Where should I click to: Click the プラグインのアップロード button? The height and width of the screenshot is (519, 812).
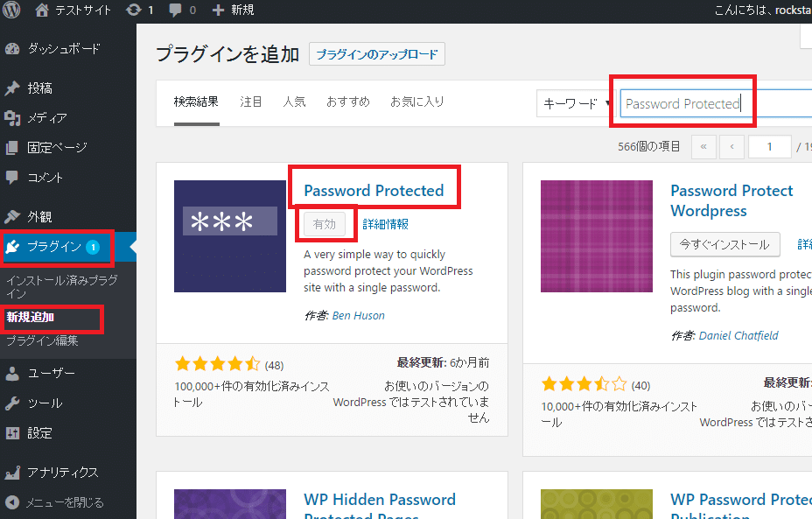click(377, 54)
